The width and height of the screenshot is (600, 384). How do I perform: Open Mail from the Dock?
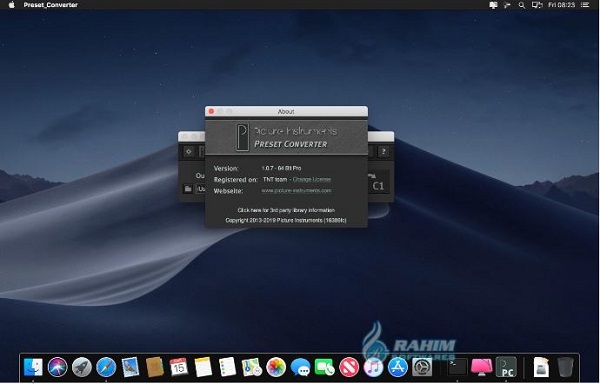coord(130,367)
